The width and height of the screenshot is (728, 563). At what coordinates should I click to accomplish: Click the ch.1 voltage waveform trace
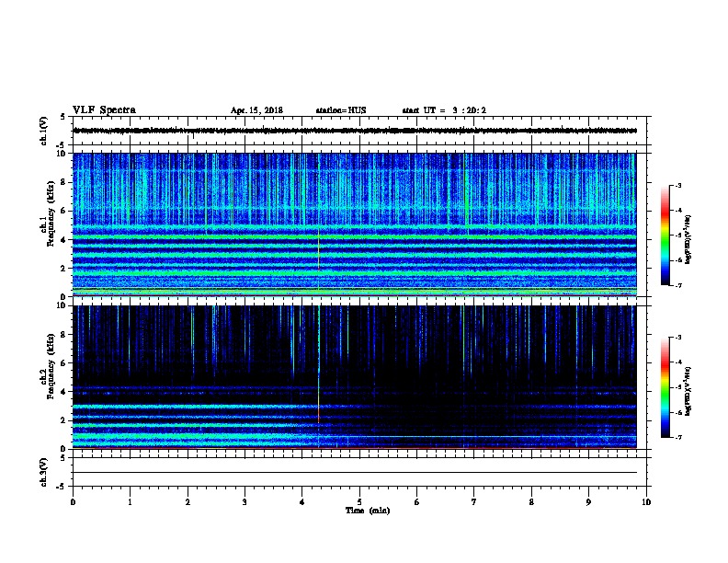coord(355,131)
